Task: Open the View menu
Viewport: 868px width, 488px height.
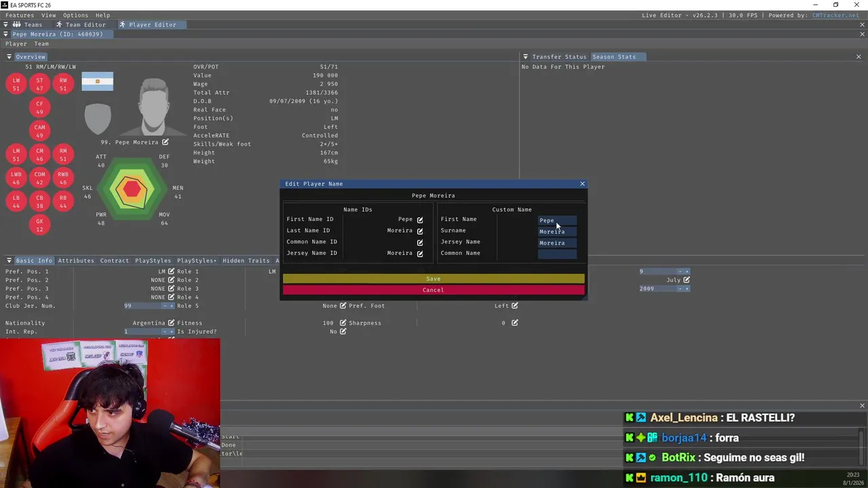Action: pyautogui.click(x=49, y=15)
